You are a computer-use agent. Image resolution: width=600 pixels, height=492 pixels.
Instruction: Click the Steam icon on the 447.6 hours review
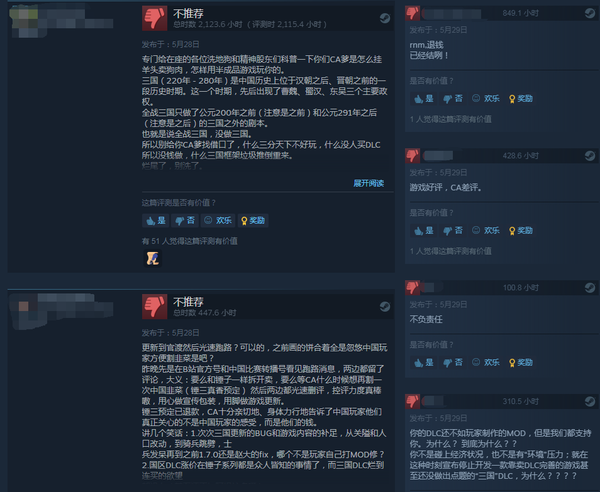(385, 306)
